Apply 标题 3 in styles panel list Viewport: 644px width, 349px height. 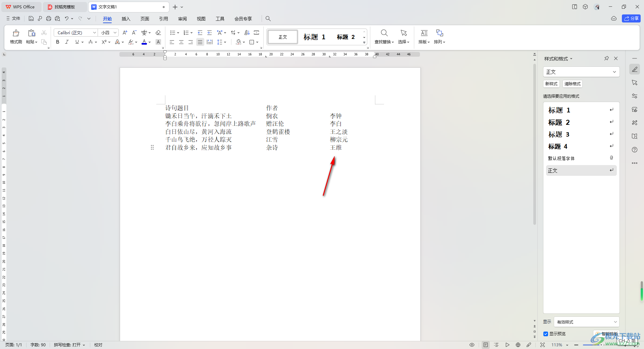pos(581,135)
